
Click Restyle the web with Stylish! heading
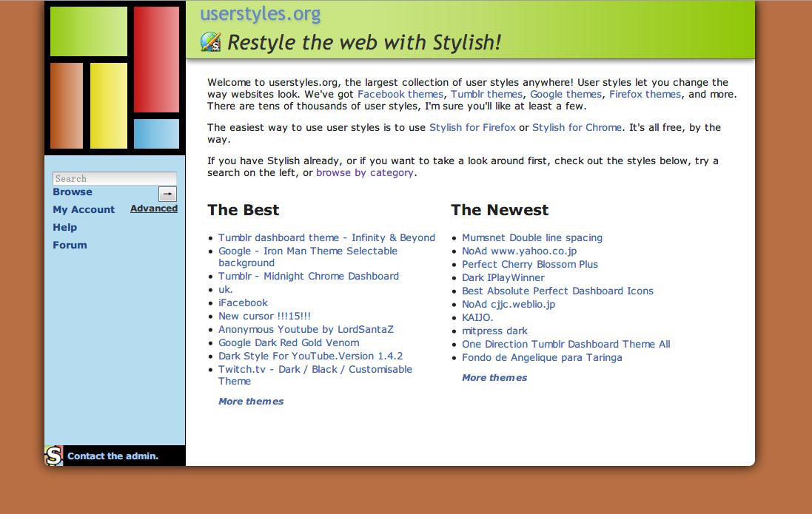tap(365, 42)
